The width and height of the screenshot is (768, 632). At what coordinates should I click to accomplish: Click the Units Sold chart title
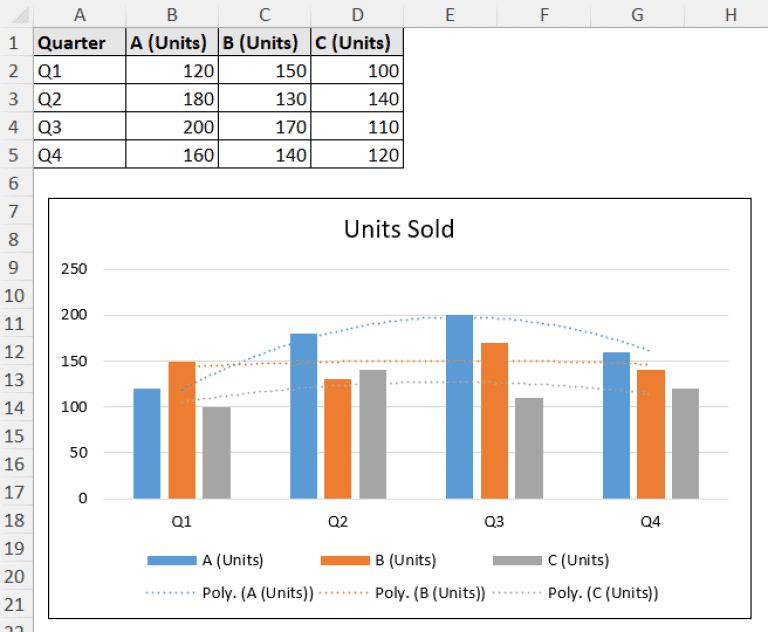pos(399,229)
